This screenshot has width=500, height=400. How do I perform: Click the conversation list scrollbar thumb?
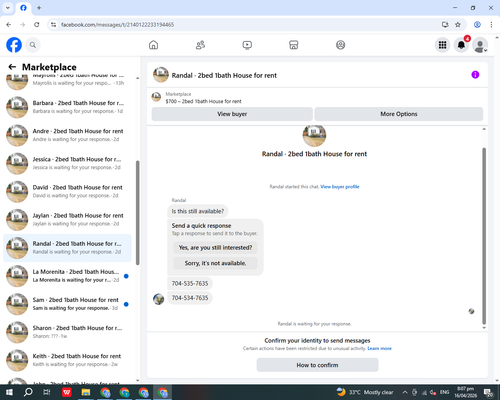pyautogui.click(x=137, y=213)
